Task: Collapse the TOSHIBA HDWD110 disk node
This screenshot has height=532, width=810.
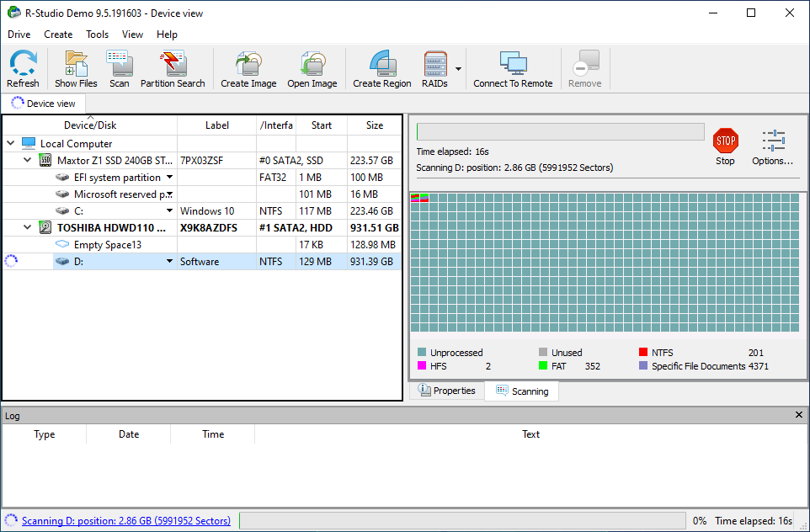Action: point(28,227)
